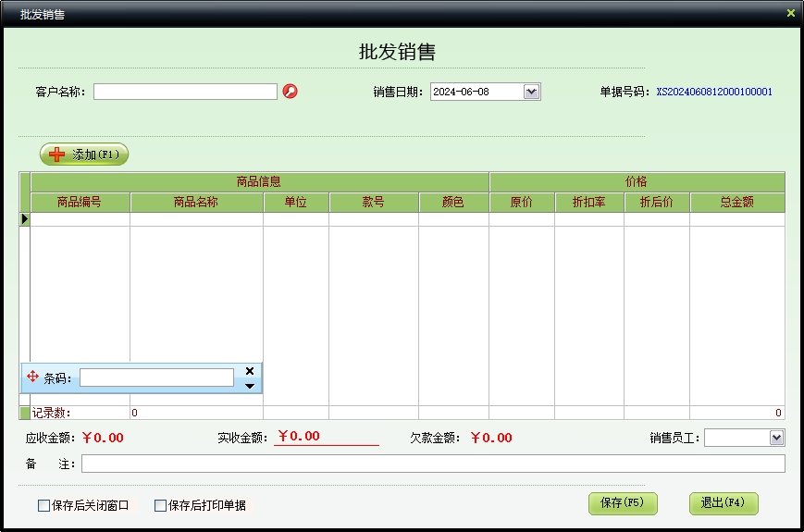Screen dimensions: 804x532
Task: Close the barcode input panel
Action: tap(249, 370)
